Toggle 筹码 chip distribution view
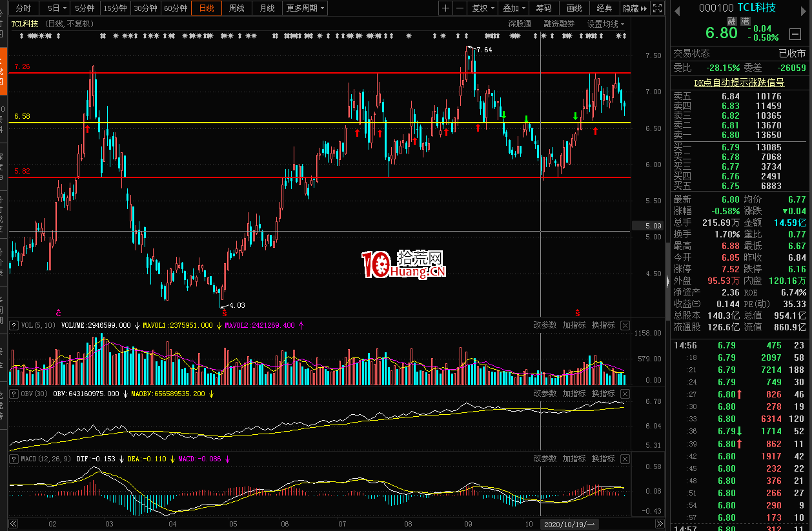 543,8
